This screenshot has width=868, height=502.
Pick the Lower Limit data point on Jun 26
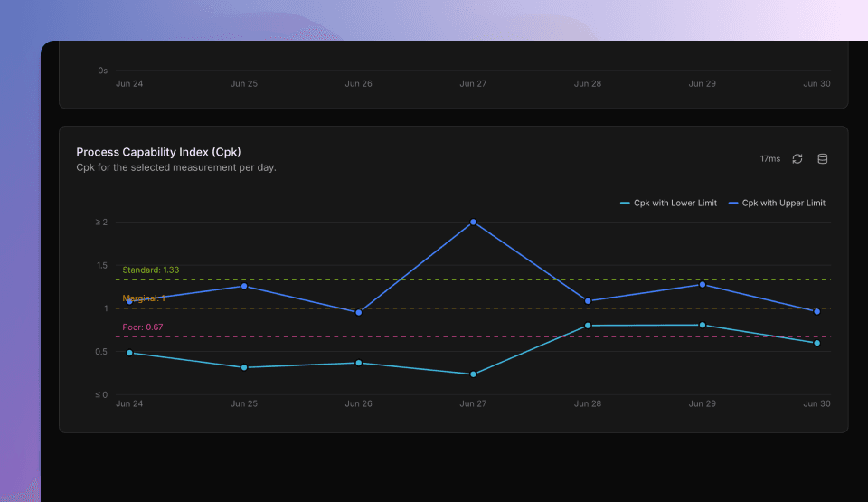pyautogui.click(x=359, y=363)
